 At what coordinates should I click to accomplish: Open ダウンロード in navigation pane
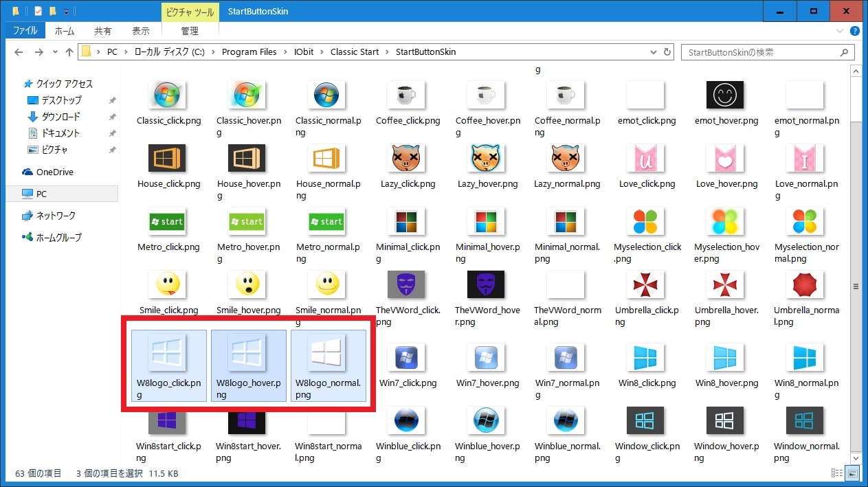click(x=61, y=117)
